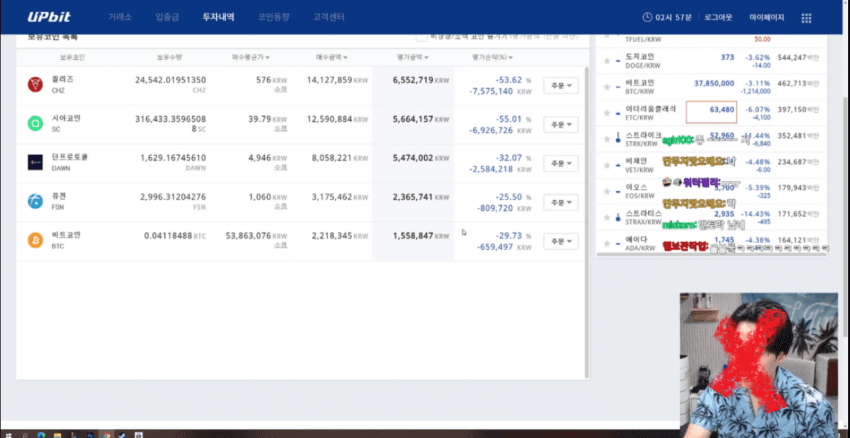Sort by 평가손익(%) column header
Viewport: 850px width, 438px height.
(493, 57)
